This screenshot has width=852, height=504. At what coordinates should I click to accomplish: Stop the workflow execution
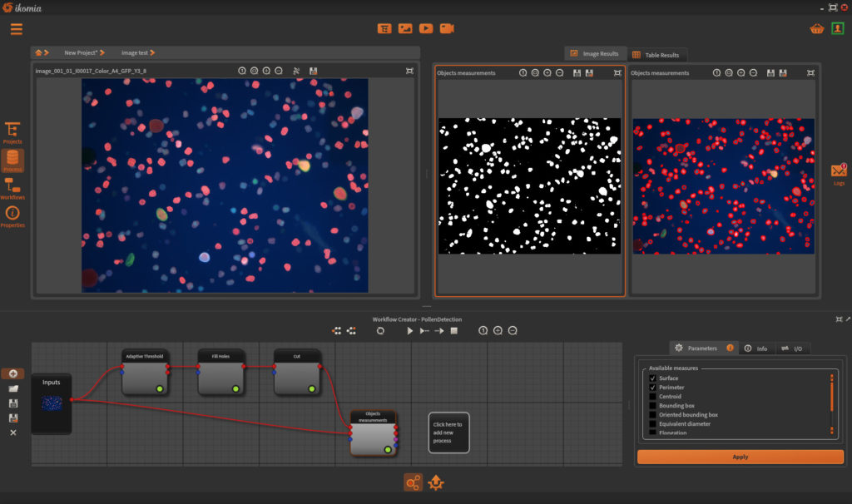click(454, 331)
